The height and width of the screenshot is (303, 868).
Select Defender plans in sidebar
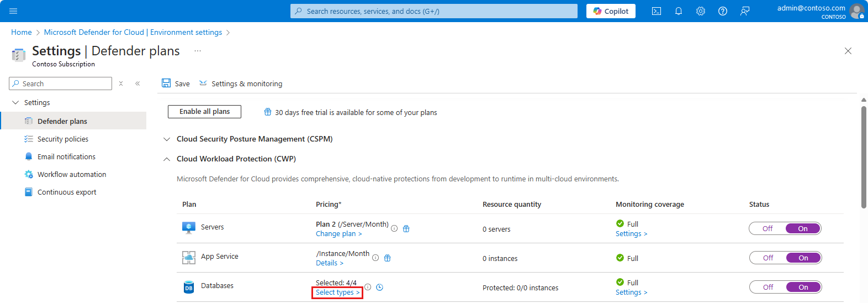pos(73,121)
